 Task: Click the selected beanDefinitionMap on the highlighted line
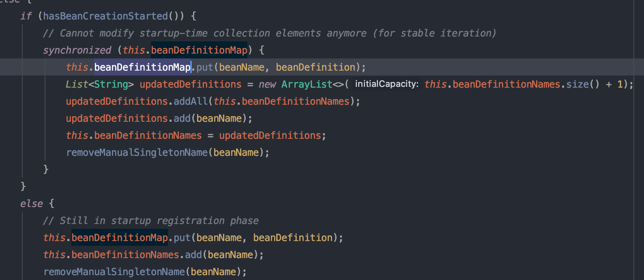tap(142, 67)
